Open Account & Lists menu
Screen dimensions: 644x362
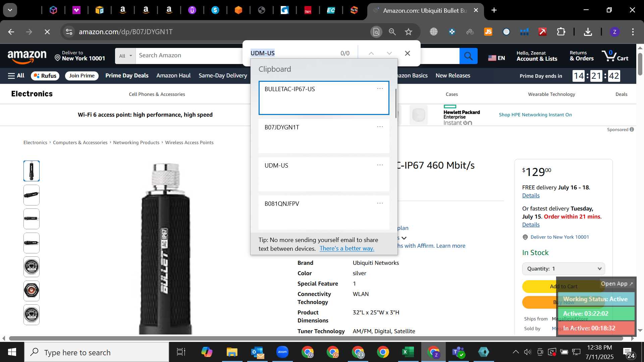click(x=537, y=56)
